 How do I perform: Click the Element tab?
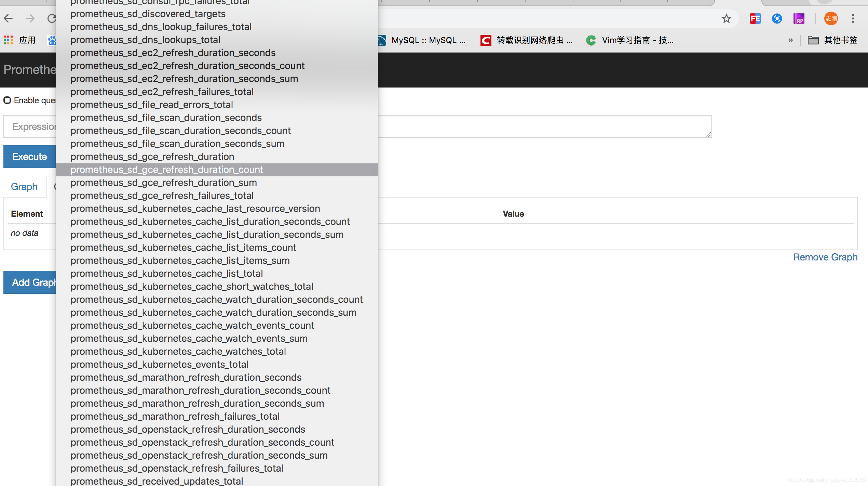[26, 214]
